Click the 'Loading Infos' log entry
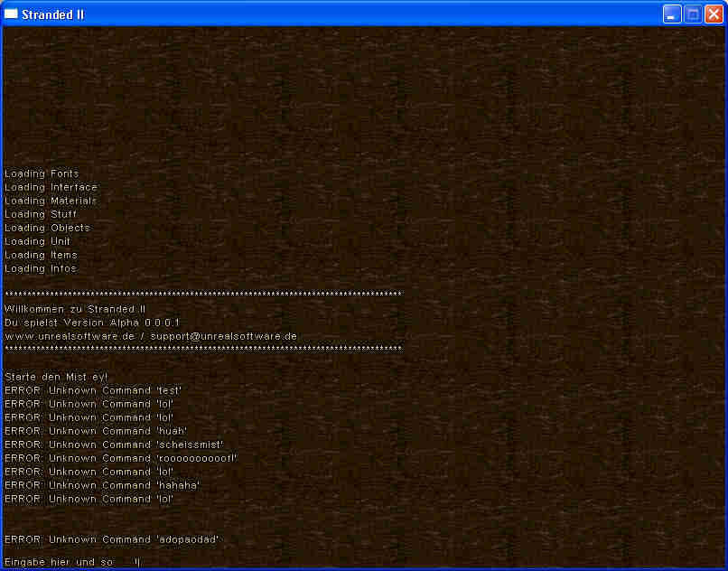This screenshot has width=728, height=571. click(x=41, y=268)
